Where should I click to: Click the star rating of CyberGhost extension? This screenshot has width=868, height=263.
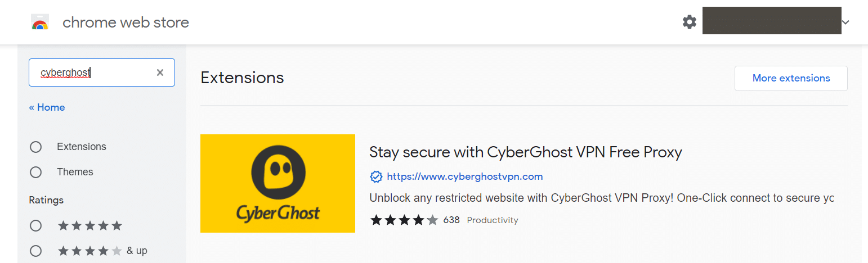coord(404,220)
